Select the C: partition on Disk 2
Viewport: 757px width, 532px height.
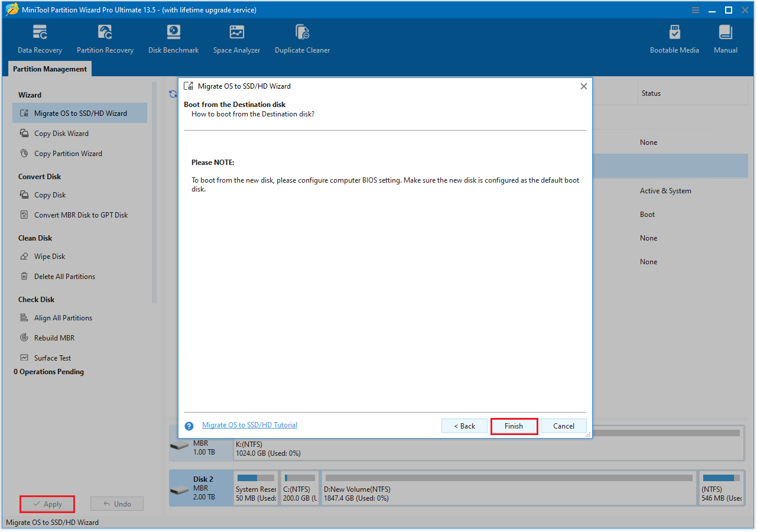tap(299, 488)
